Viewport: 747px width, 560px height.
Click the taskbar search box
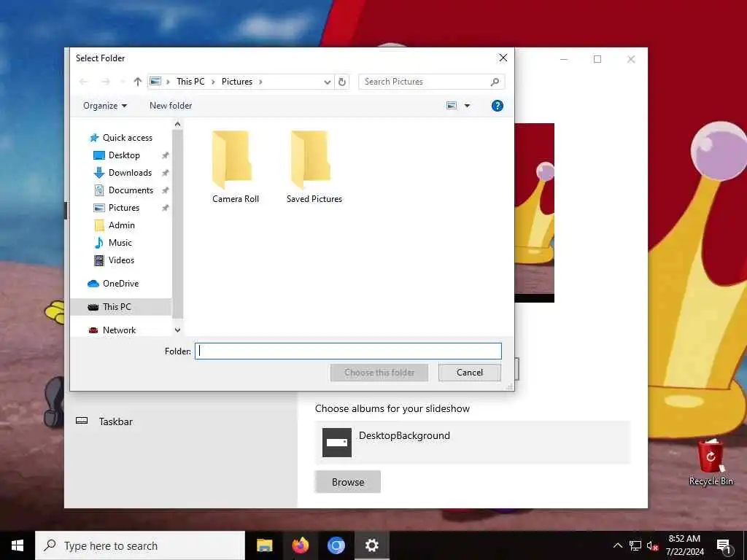pyautogui.click(x=140, y=545)
